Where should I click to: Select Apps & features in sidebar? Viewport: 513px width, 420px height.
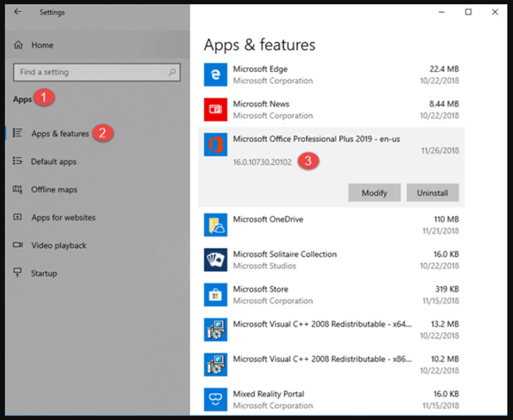tap(97, 133)
